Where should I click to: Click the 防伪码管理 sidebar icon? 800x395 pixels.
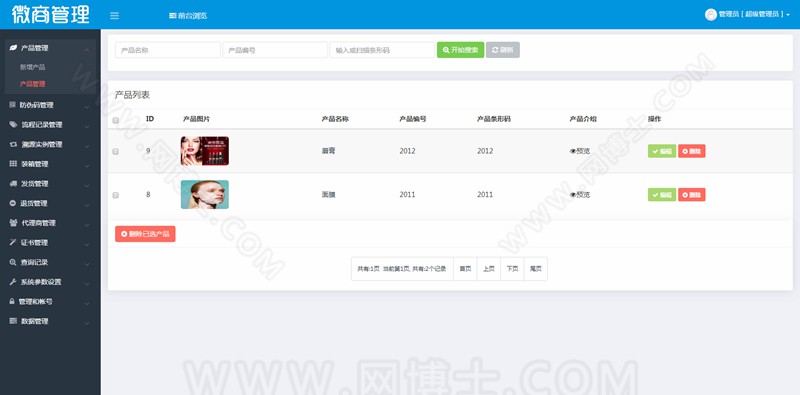(x=13, y=105)
